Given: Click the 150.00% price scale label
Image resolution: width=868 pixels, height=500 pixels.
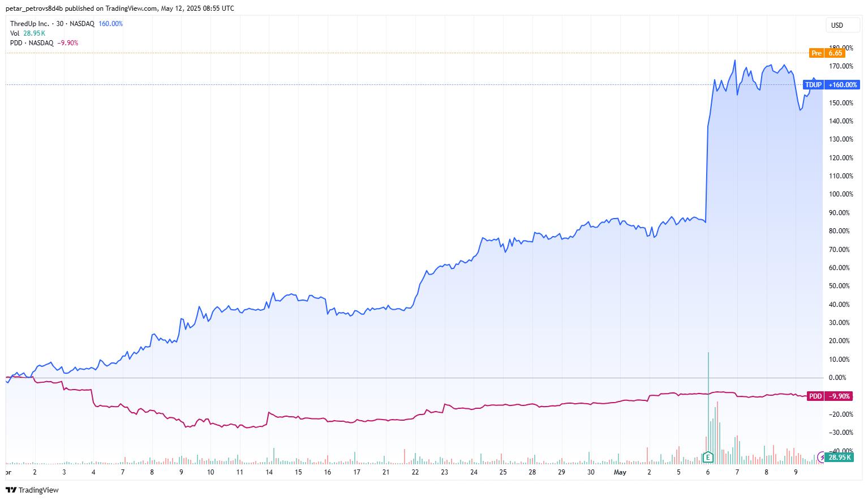Looking at the screenshot, I should (x=841, y=103).
